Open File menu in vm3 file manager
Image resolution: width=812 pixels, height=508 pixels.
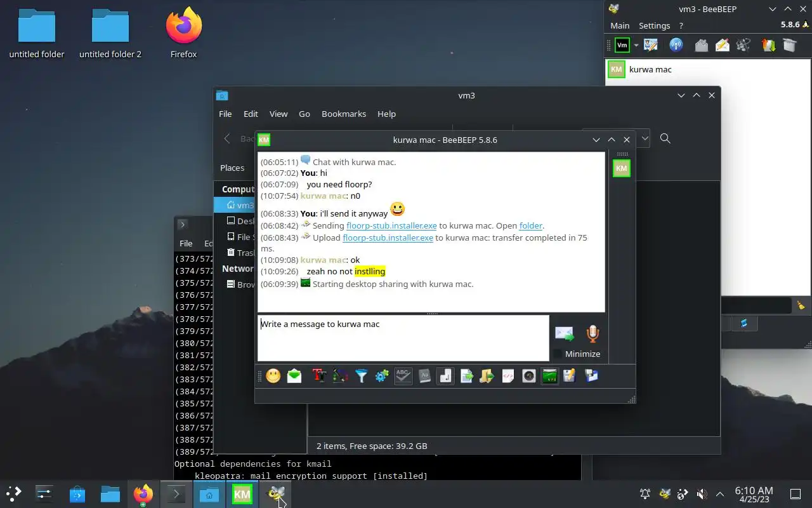[225, 114]
